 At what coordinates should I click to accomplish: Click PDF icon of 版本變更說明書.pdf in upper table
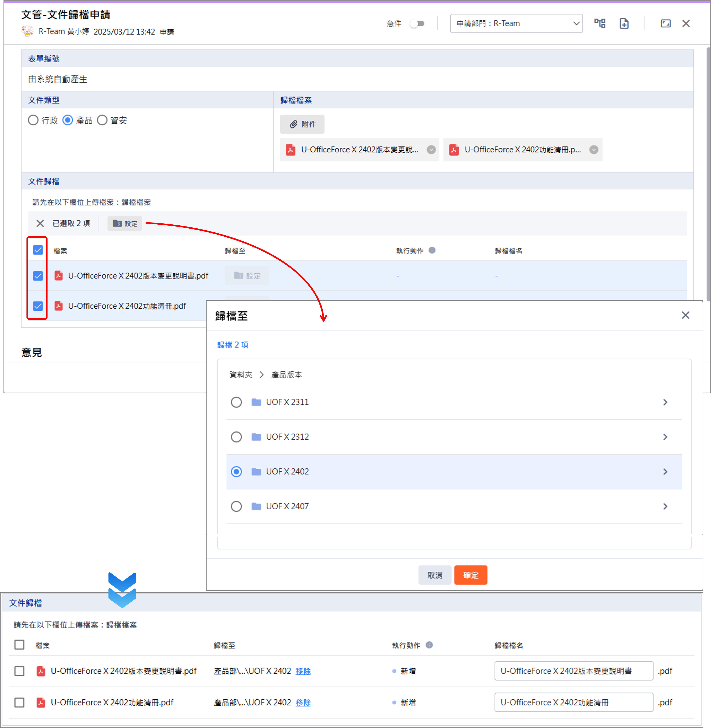pyautogui.click(x=59, y=275)
